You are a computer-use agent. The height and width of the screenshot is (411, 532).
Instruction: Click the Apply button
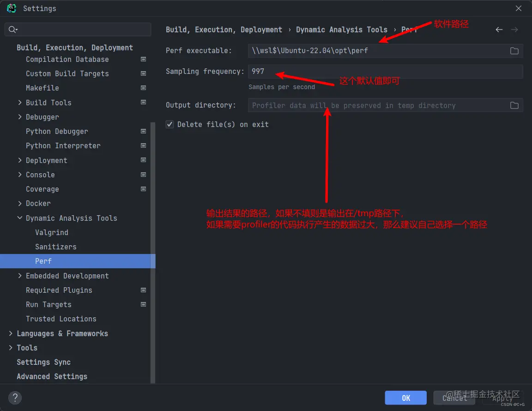pyautogui.click(x=502, y=398)
